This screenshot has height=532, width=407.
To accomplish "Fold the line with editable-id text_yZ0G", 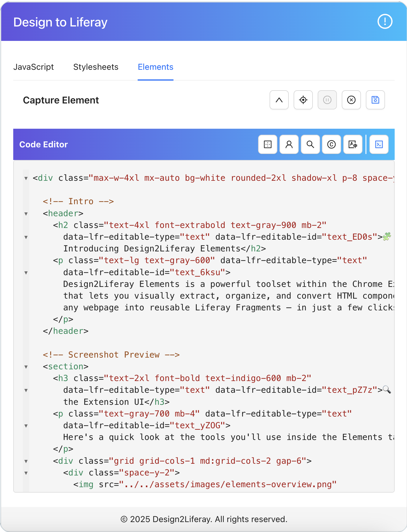I will [x=26, y=426].
